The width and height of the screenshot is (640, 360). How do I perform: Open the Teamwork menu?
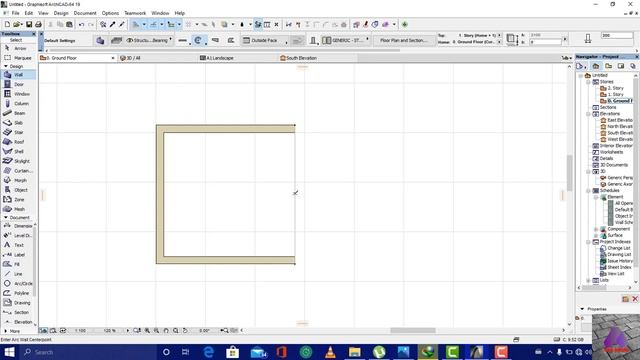(135, 13)
